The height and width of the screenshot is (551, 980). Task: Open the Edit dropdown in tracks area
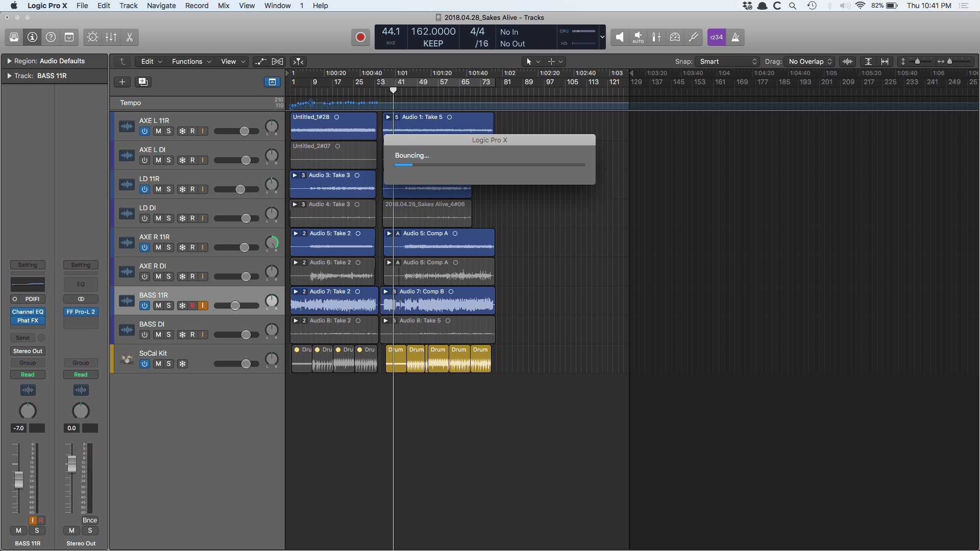pos(151,62)
